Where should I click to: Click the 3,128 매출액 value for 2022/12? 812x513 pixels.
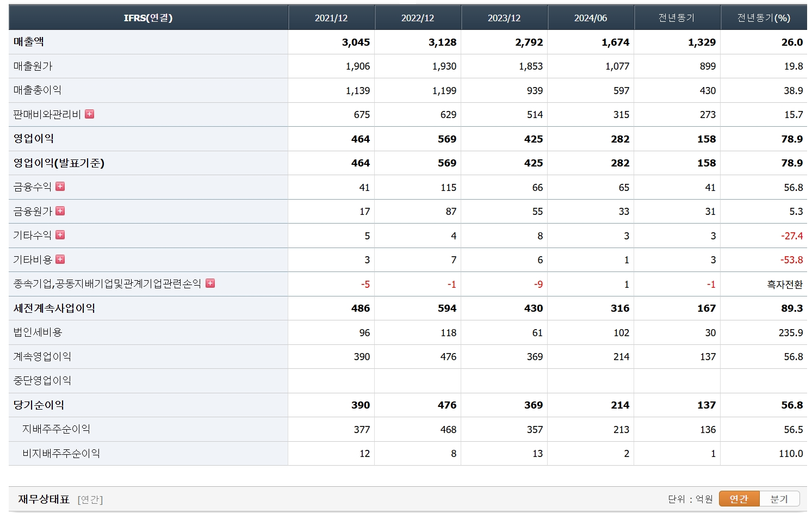point(443,42)
